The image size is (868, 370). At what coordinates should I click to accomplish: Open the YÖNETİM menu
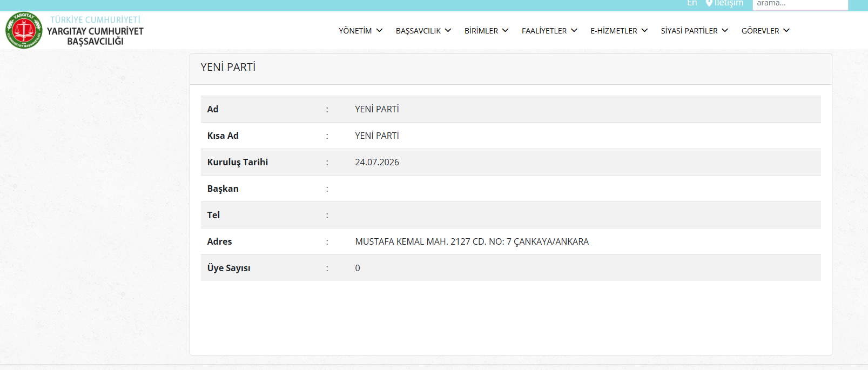(355, 31)
